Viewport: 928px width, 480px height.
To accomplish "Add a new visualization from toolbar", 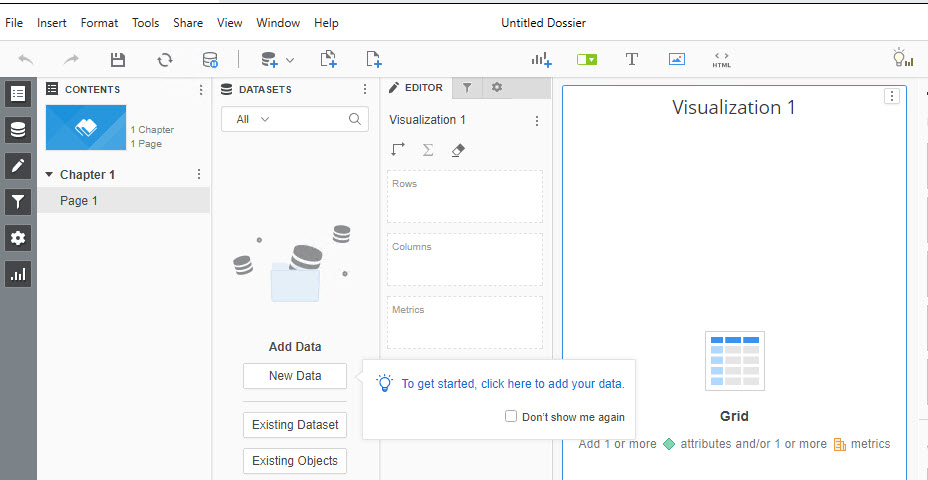I will pos(542,59).
